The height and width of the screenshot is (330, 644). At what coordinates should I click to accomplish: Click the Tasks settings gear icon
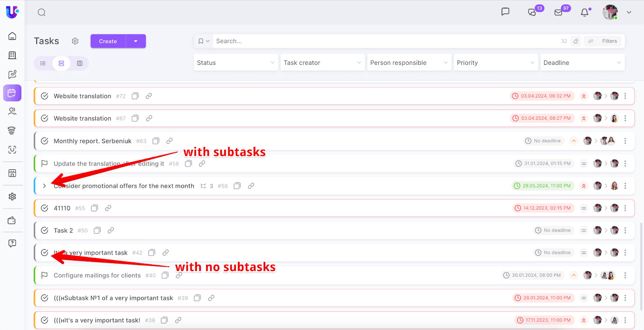tap(75, 41)
